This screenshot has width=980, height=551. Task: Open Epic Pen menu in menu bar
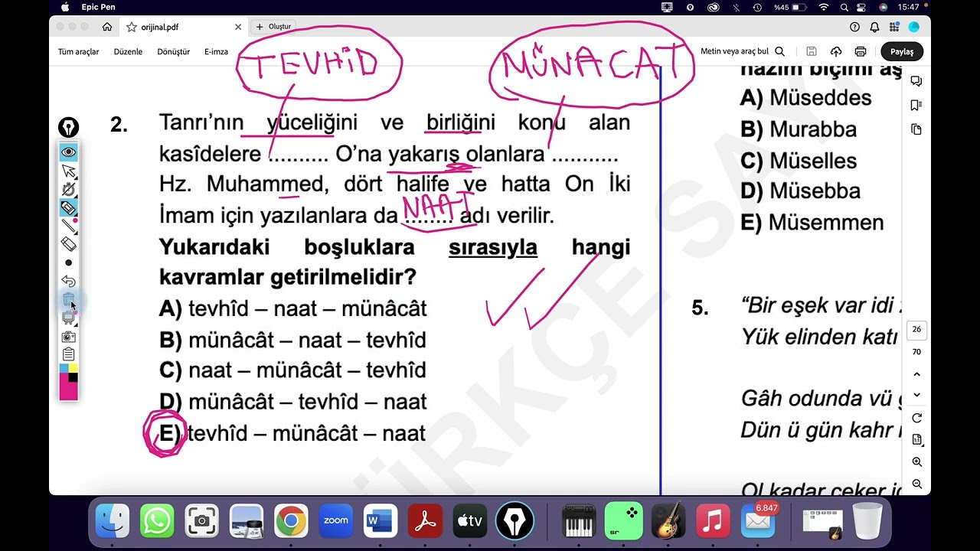tap(98, 7)
